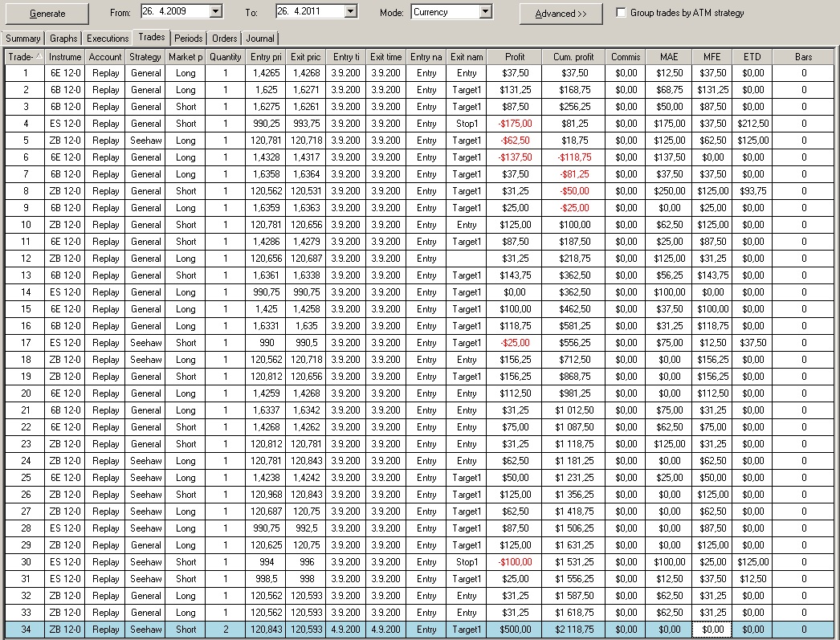Screen dimensions: 840x640
Task: Switch to the Orders tab
Action: (x=225, y=38)
